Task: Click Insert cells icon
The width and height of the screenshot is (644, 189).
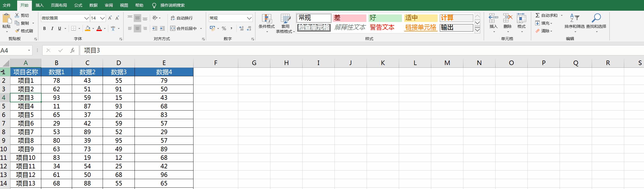Action: coord(493,18)
